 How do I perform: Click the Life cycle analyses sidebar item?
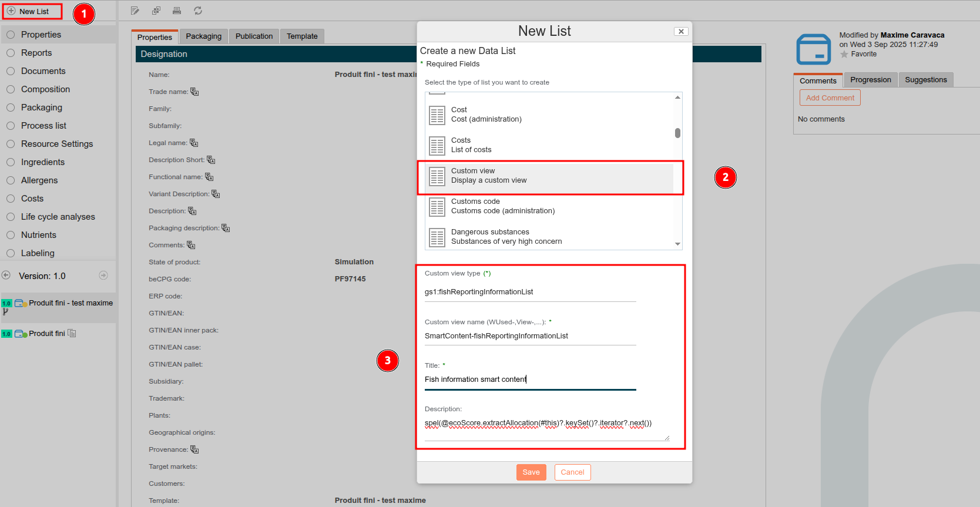pos(58,217)
